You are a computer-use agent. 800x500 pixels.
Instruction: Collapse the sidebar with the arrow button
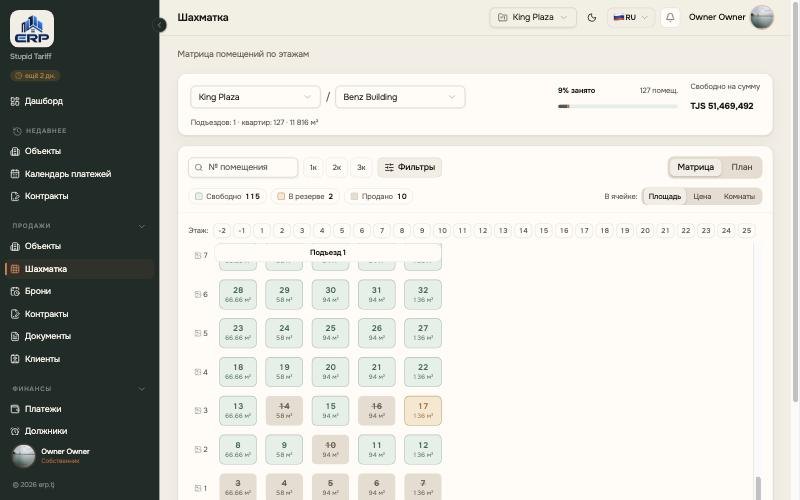click(160, 24)
